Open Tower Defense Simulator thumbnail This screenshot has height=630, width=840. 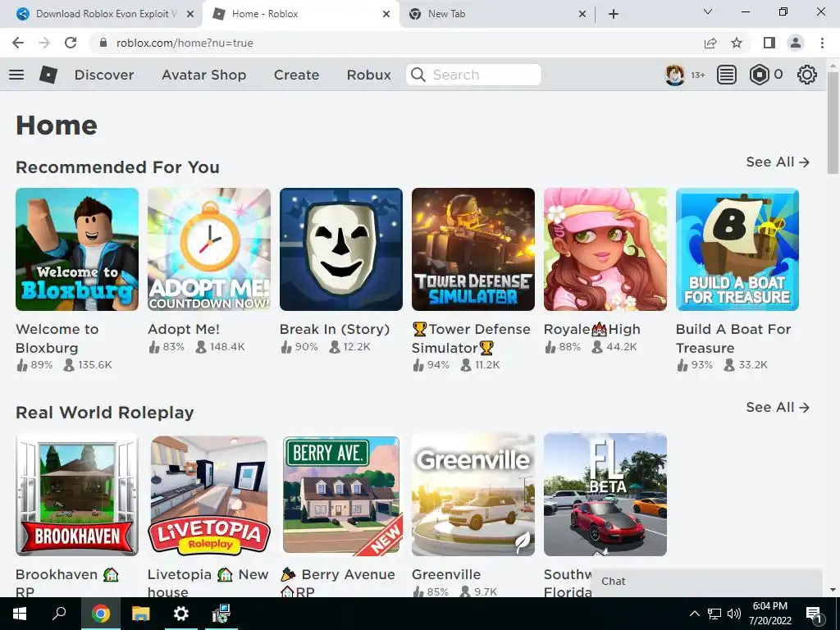pyautogui.click(x=473, y=249)
